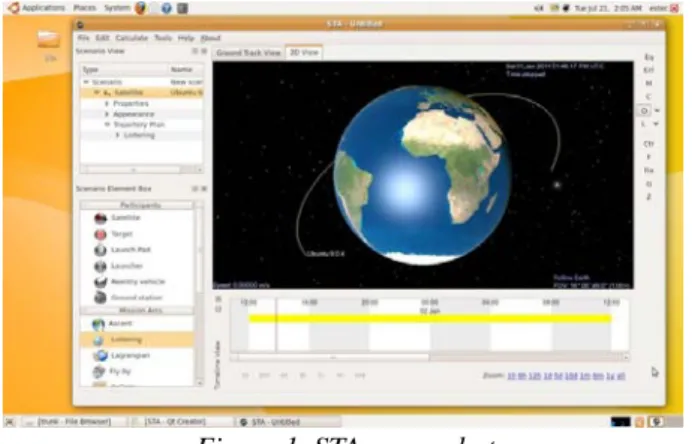692x444 pixels.
Task: Toggle the C option in 3D toolbar
Action: [x=649, y=97]
